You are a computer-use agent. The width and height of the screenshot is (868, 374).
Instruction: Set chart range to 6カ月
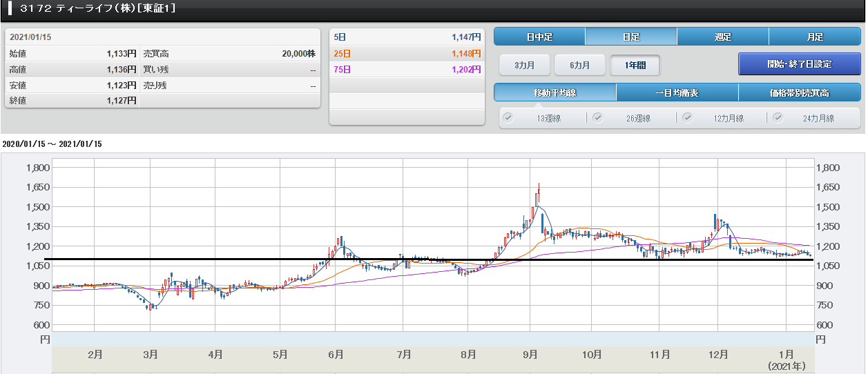tap(580, 65)
